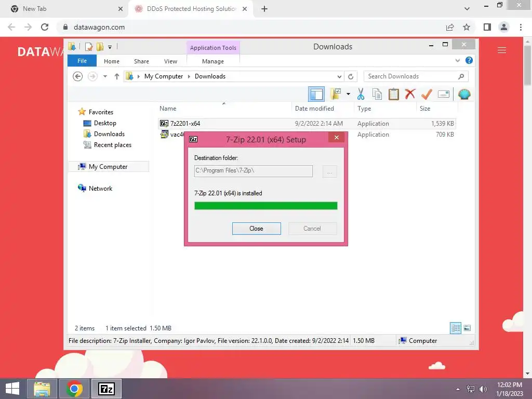
Task: Open the Share ribbon tab
Action: tap(141, 61)
